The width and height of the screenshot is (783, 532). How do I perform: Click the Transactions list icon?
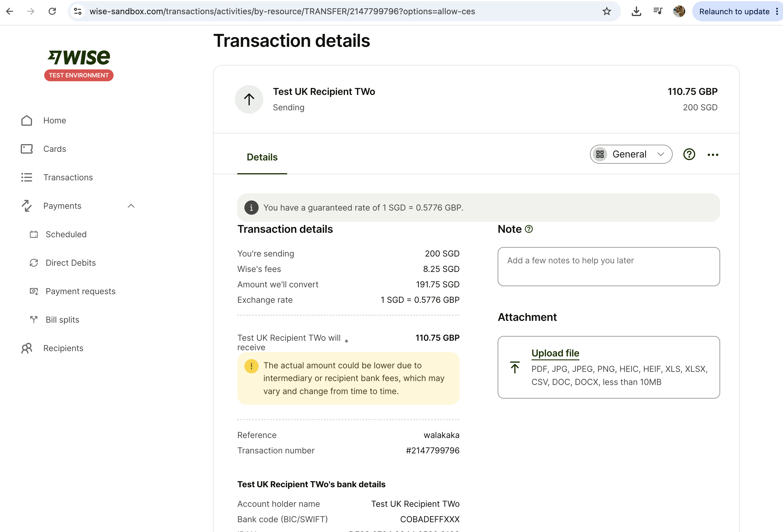click(27, 177)
